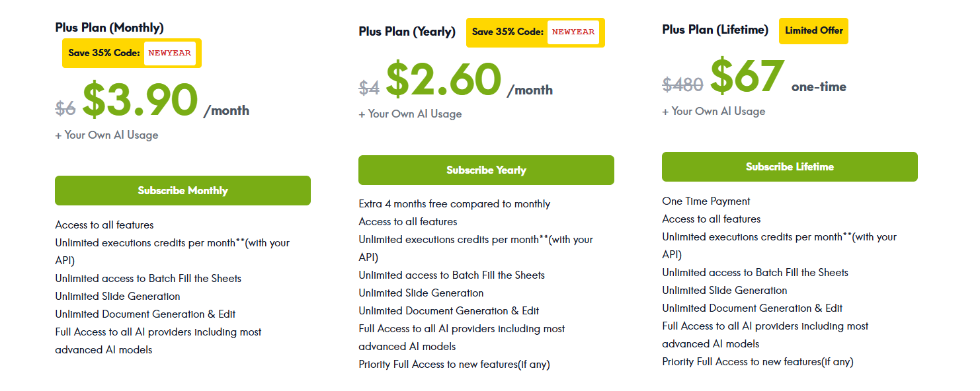Select the Limited Offer badge
The width and height of the screenshot is (980, 391).
[813, 31]
